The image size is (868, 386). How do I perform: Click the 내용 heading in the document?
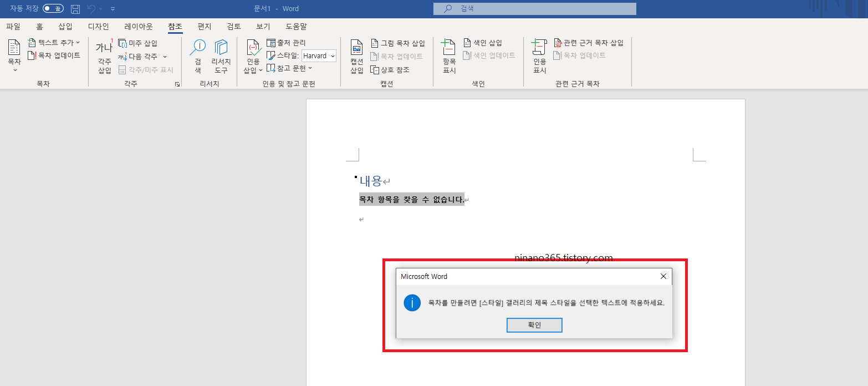[371, 180]
